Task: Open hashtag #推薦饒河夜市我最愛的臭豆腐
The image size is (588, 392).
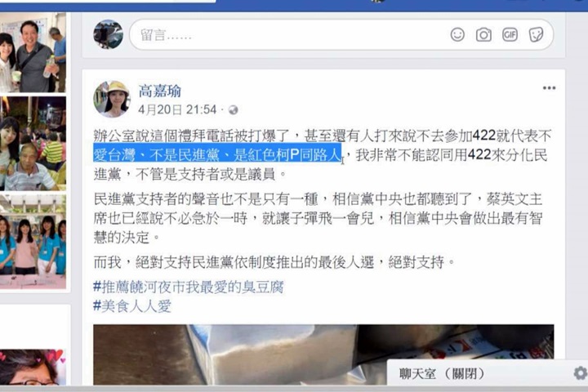Action: point(189,287)
